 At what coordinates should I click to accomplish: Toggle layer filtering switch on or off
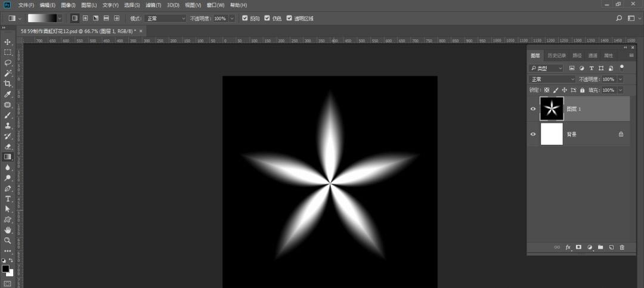[x=622, y=67]
